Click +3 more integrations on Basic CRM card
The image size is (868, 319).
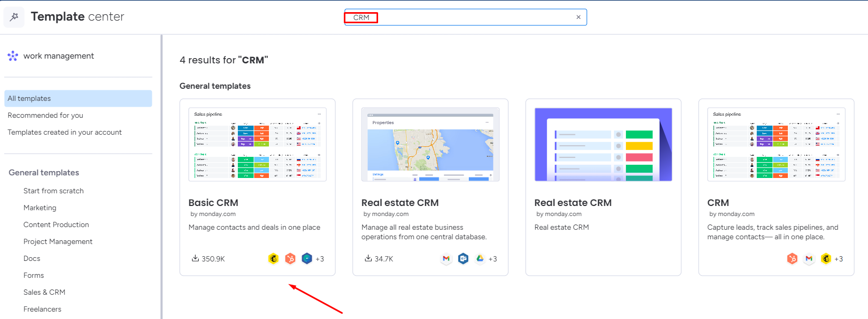coord(320,259)
